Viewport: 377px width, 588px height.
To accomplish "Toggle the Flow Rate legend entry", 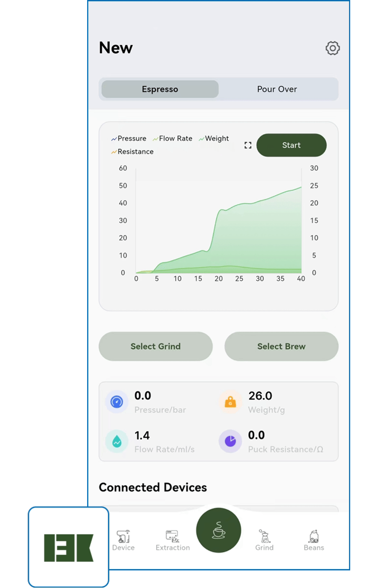I will click(x=173, y=139).
